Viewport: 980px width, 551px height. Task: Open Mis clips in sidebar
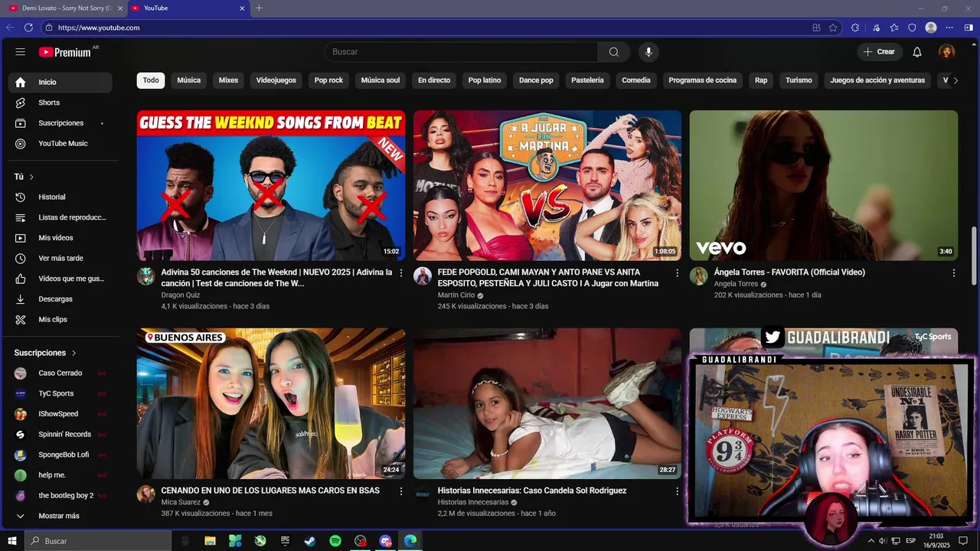coord(60,320)
